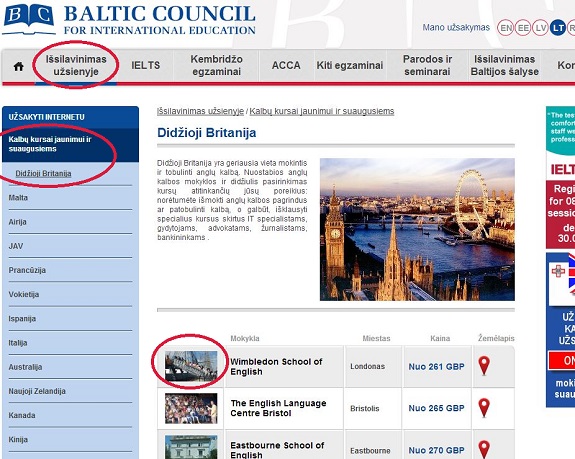Switch language to EN
This screenshot has width=575, height=459.
506,28
